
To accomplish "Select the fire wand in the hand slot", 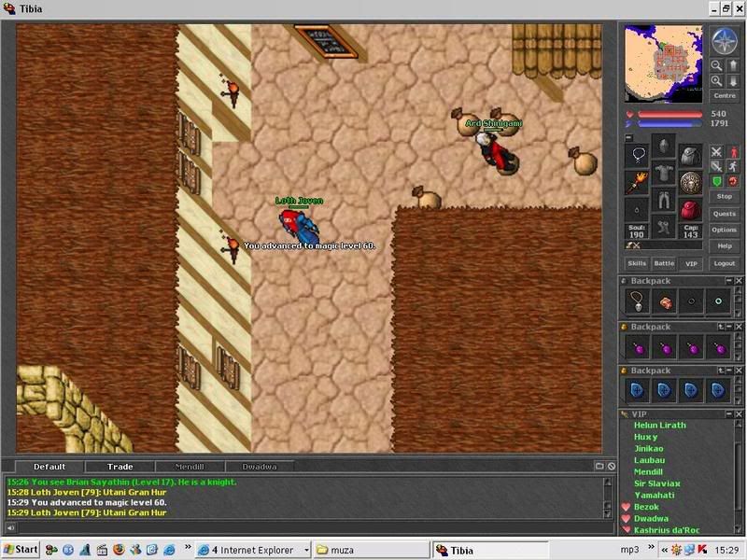I will (637, 182).
